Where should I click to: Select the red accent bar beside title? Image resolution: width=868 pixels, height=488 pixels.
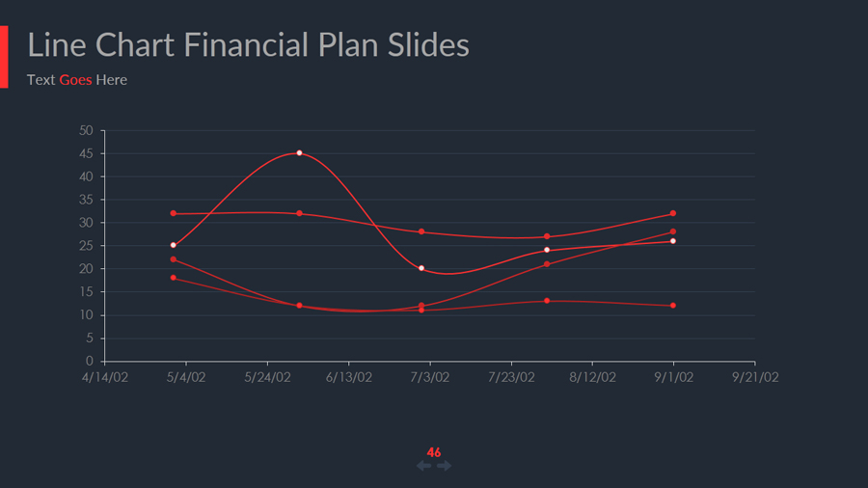point(4,57)
